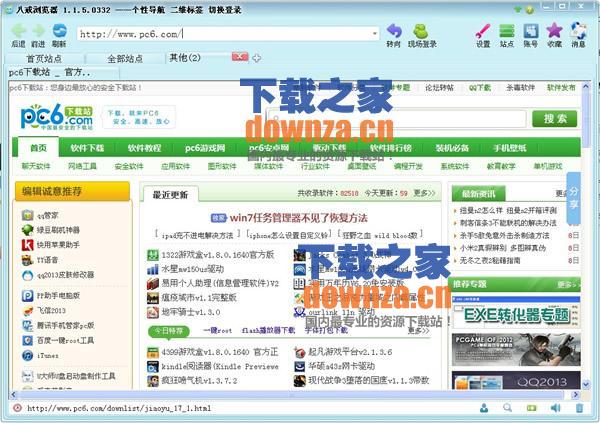The image size is (600, 423).
Task: Select the 最近更新 panel tab
Action: [170, 195]
